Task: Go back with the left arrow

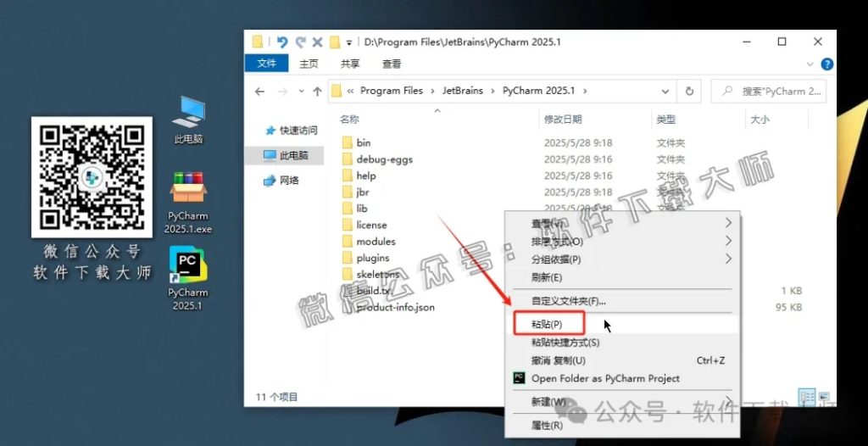Action: point(259,92)
